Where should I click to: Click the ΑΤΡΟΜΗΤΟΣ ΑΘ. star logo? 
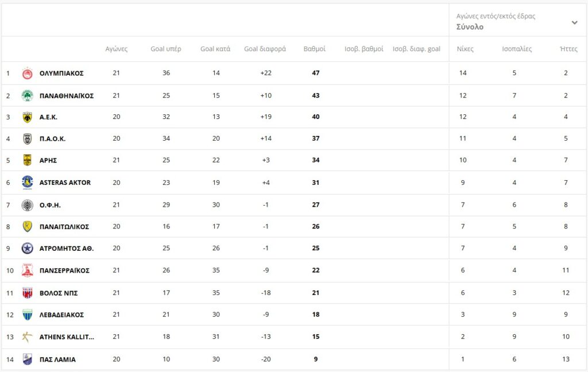(x=28, y=249)
